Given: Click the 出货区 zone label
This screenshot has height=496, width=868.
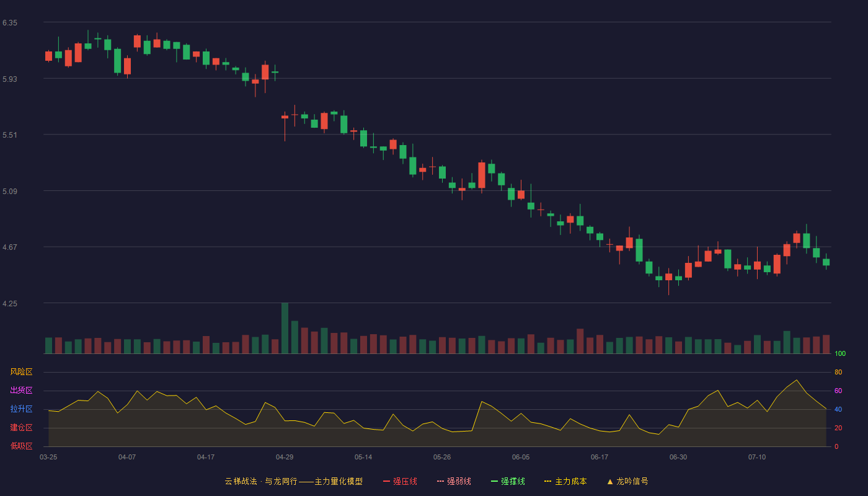Looking at the screenshot, I should pos(21,391).
